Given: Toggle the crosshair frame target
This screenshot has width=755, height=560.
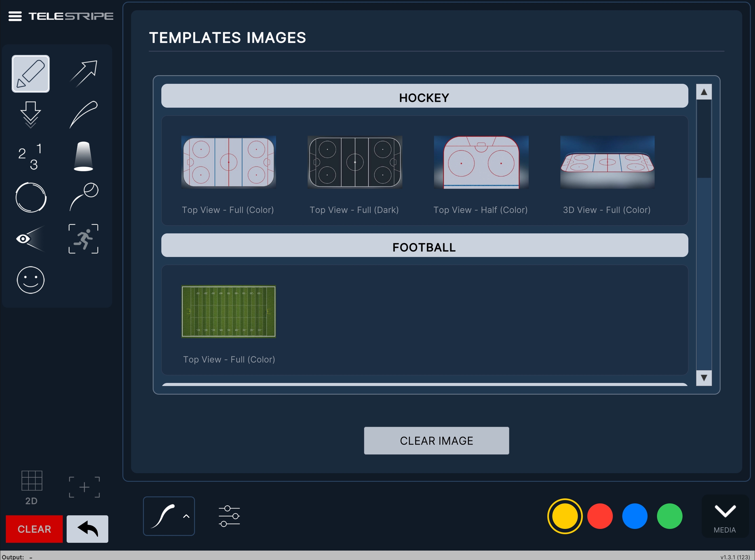Looking at the screenshot, I should click(x=84, y=487).
